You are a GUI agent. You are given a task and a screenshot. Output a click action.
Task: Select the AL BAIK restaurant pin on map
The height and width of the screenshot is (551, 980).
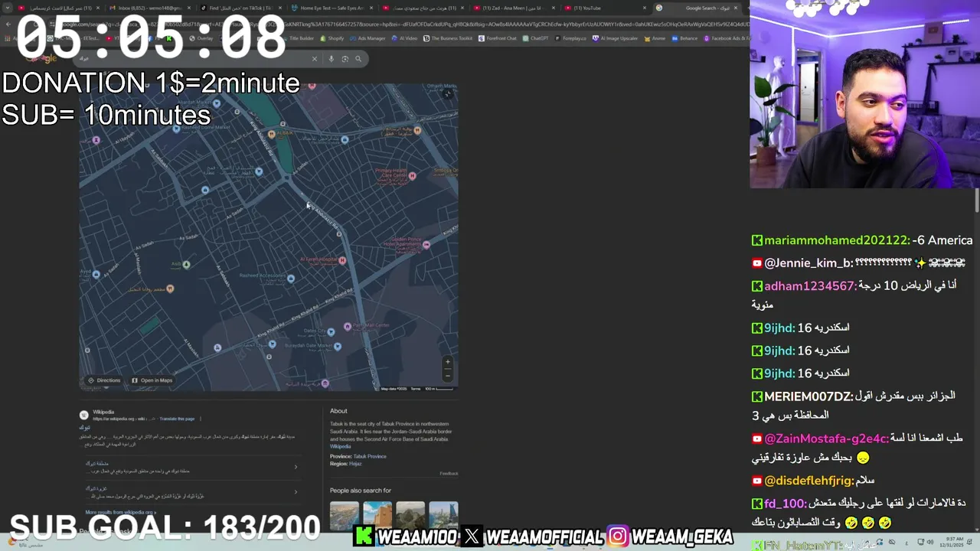pos(271,134)
